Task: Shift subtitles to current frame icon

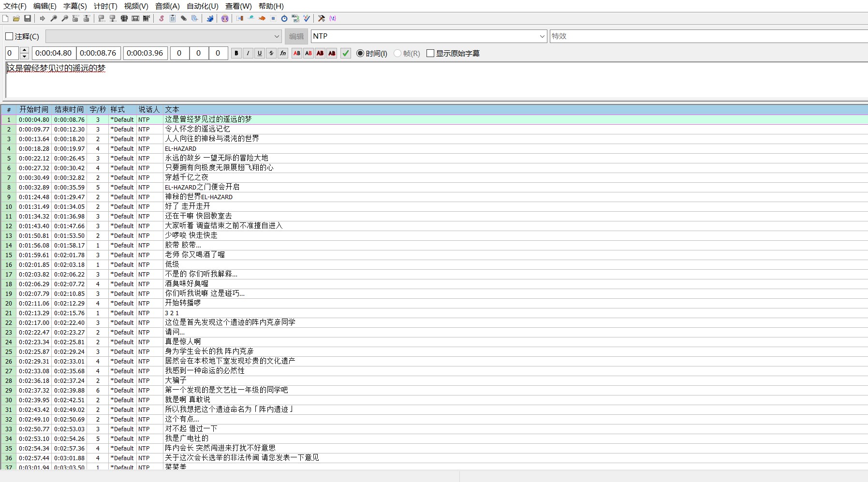Action: (147, 18)
